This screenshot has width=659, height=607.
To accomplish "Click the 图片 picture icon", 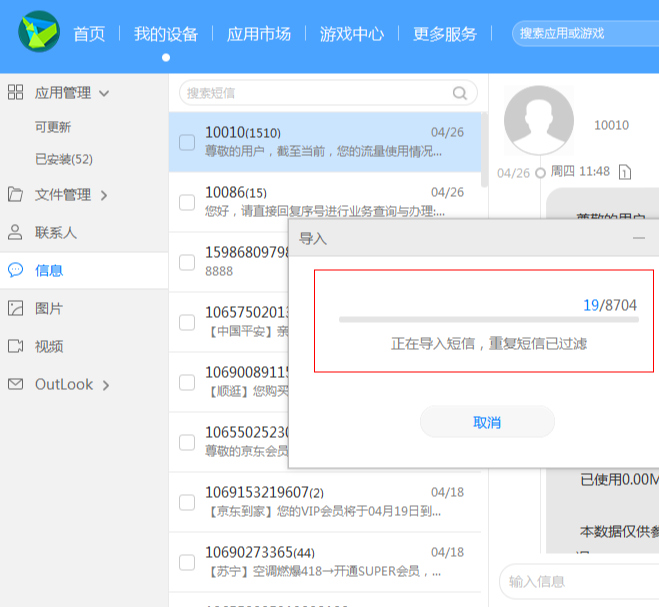I will [x=16, y=308].
